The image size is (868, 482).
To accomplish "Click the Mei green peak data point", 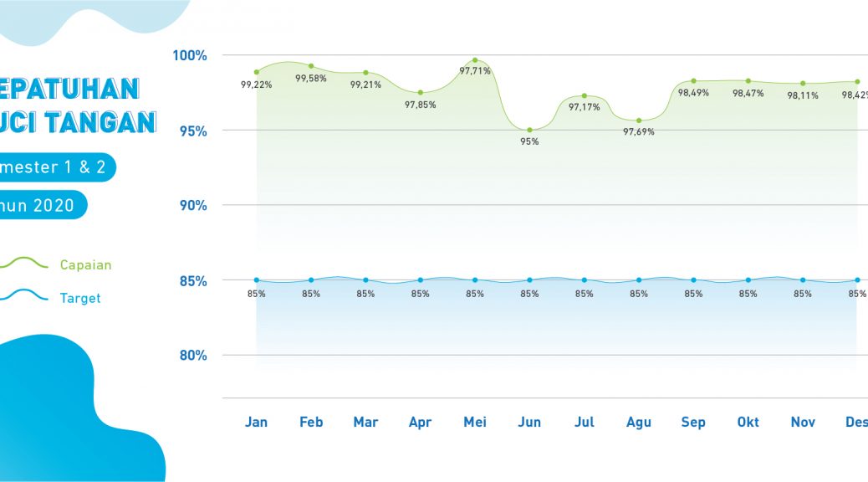I will click(x=475, y=60).
